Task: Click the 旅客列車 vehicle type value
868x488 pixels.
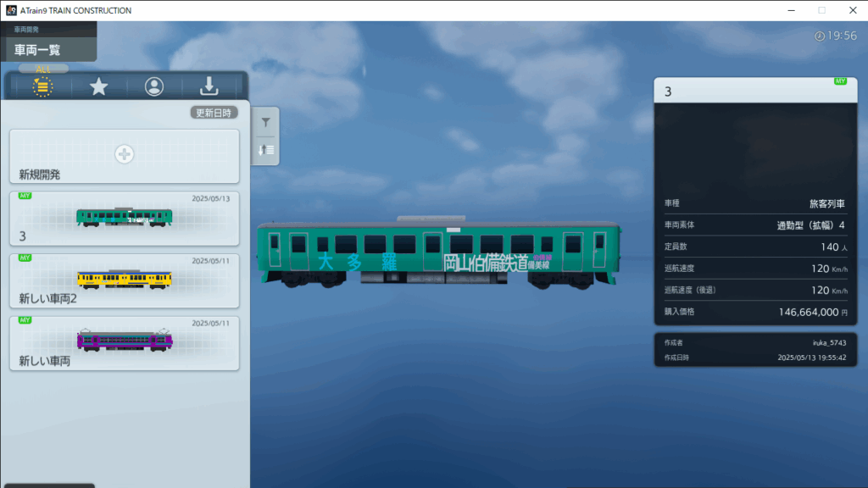Action: [827, 203]
